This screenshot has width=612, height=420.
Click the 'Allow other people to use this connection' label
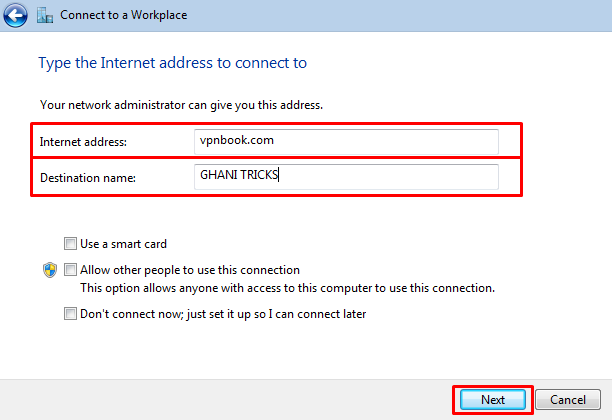coord(190,270)
